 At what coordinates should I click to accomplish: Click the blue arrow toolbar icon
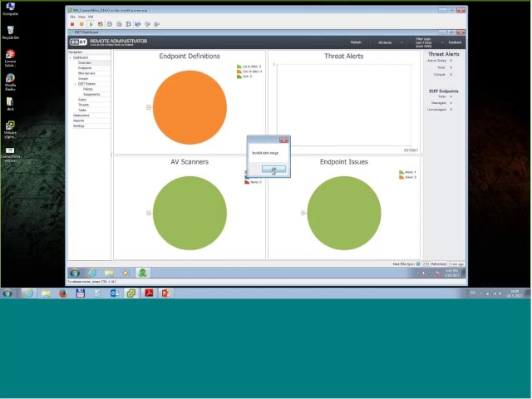point(138,24)
